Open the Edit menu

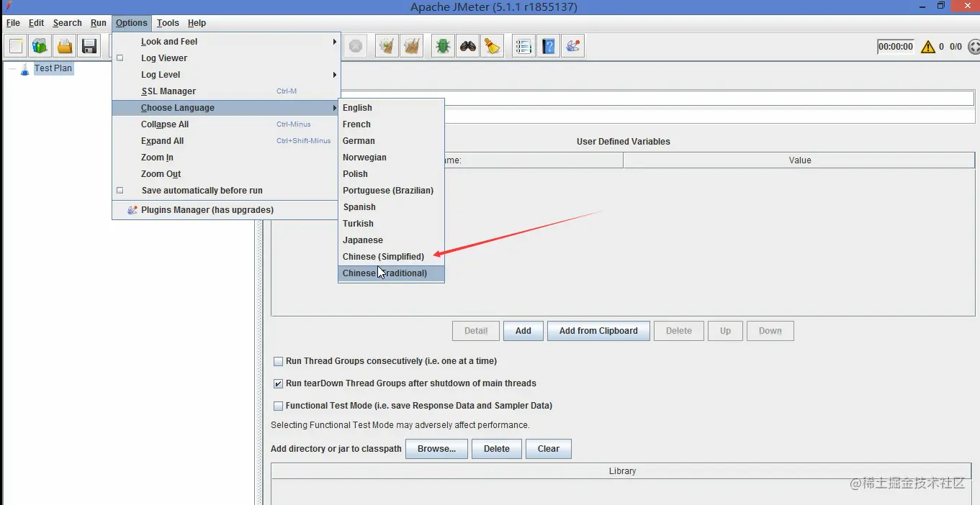click(x=36, y=23)
